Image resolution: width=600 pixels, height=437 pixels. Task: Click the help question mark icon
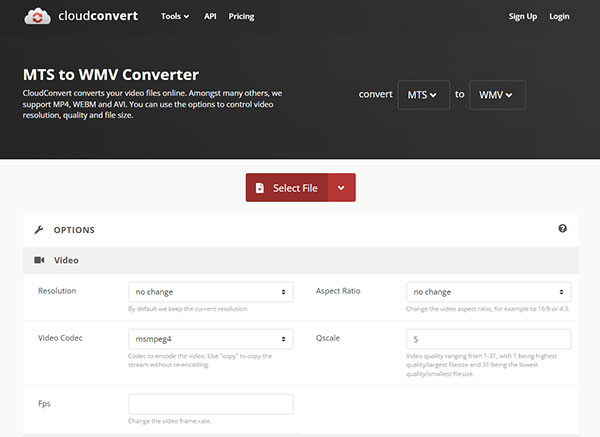coord(562,228)
